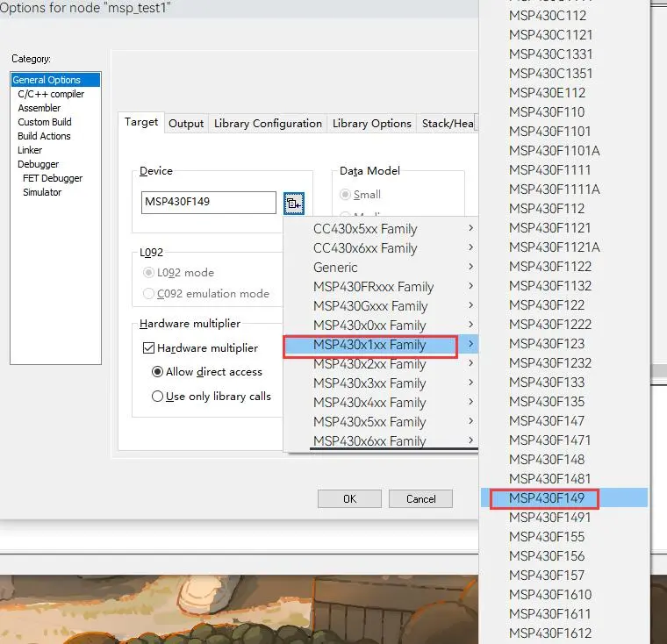Click the device browse icon button
Viewport: 667px width, 644px height.
tap(293, 204)
